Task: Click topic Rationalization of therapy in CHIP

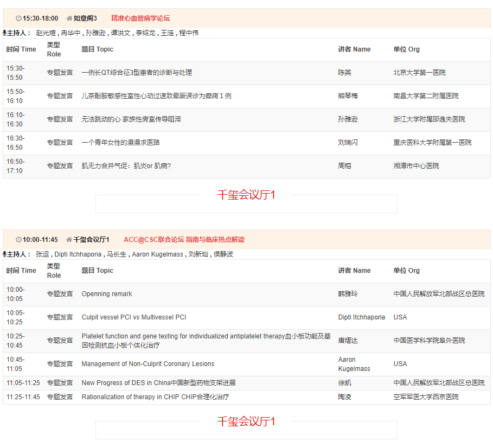Action: pos(155,397)
